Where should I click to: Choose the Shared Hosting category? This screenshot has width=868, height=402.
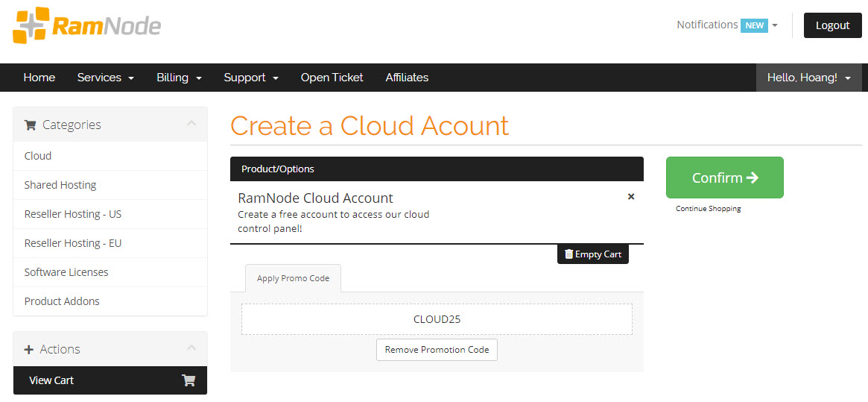click(x=60, y=185)
